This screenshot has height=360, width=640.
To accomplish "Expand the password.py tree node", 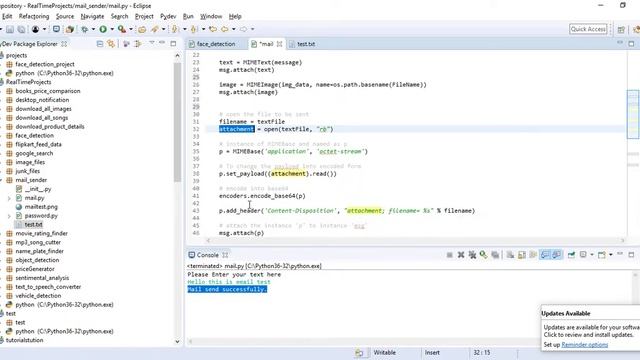I will coord(9,216).
